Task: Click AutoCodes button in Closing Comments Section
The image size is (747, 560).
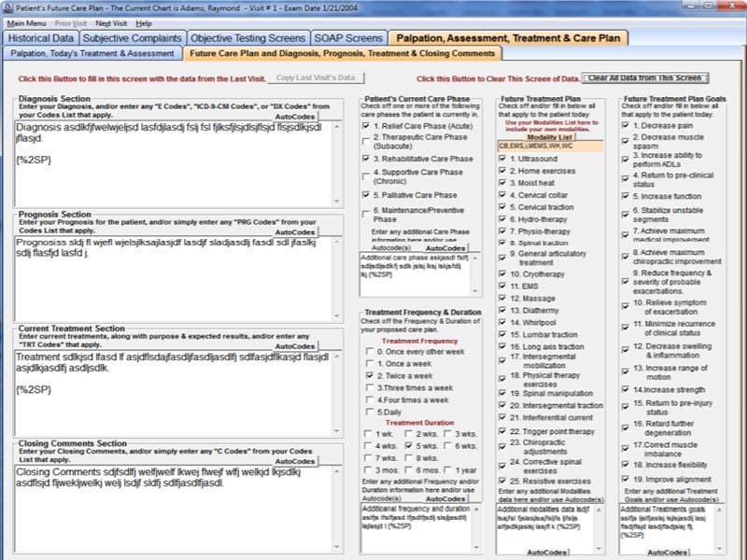Action: 295,461
